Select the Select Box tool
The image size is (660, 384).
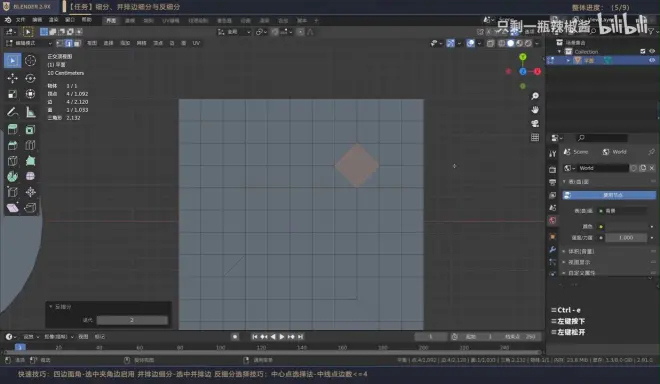(13, 61)
